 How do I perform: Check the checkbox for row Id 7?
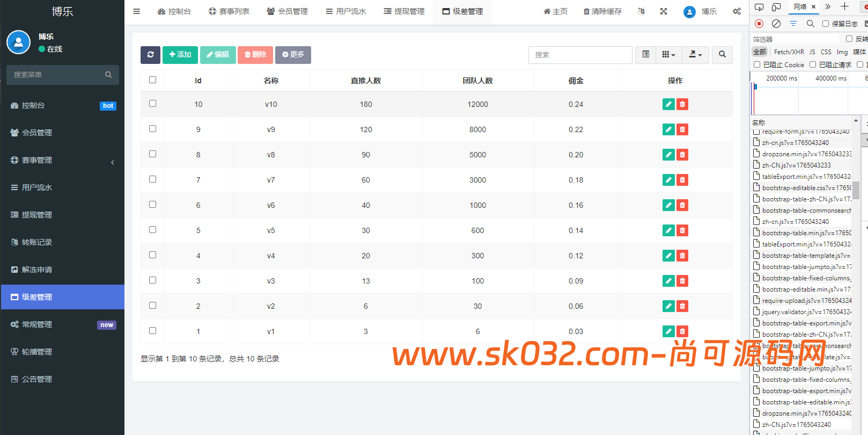tap(153, 179)
